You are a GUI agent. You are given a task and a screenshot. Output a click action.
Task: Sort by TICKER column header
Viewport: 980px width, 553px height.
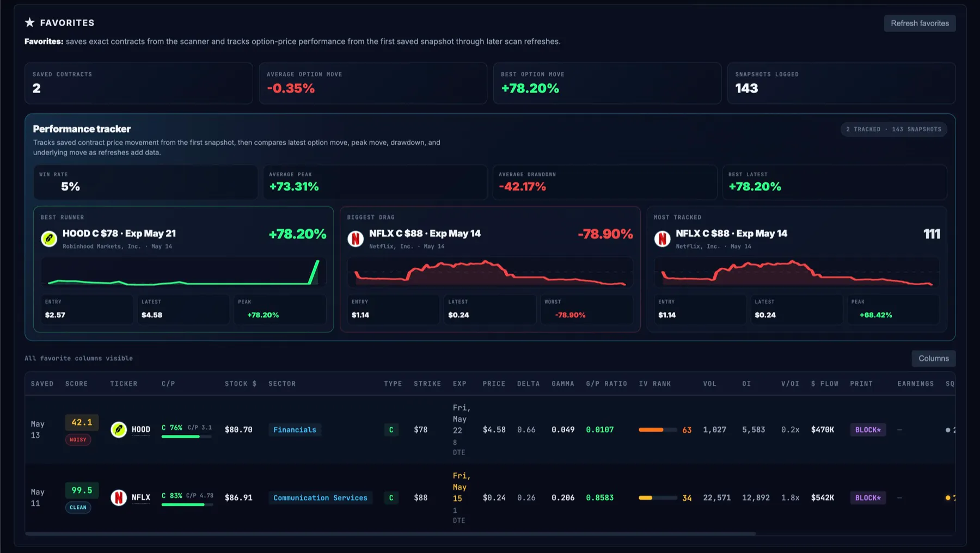pos(124,384)
